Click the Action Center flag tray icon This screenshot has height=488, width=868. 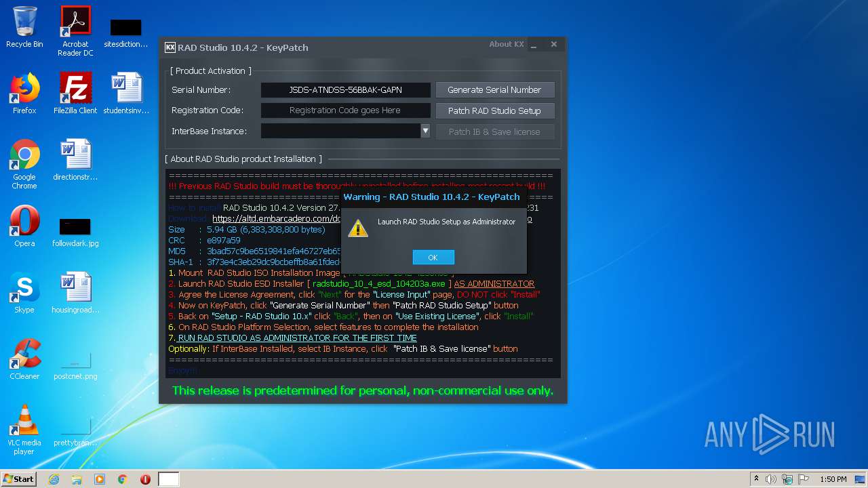pyautogui.click(x=804, y=479)
